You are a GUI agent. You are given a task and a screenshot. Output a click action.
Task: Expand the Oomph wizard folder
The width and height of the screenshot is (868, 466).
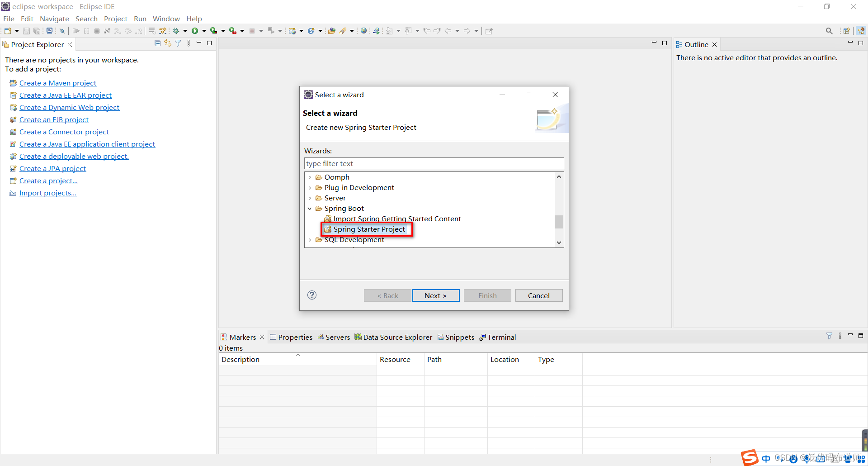coord(310,177)
